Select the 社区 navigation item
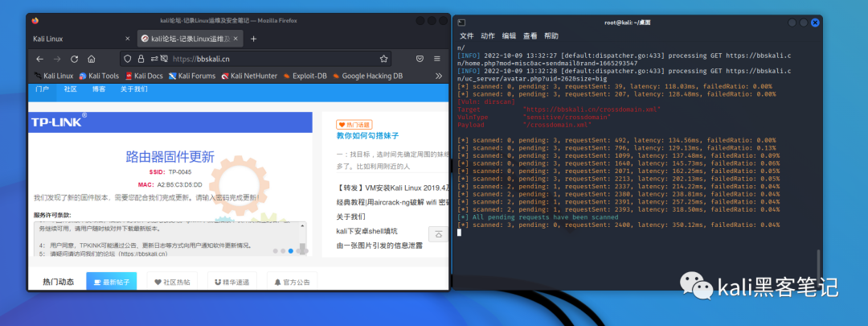 (x=70, y=89)
